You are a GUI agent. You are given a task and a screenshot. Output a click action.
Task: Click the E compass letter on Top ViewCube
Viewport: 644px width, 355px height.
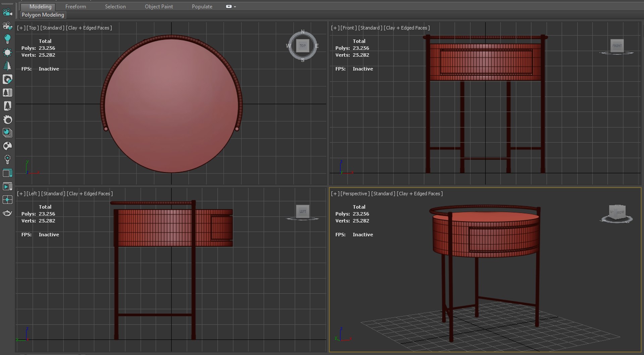coord(317,46)
